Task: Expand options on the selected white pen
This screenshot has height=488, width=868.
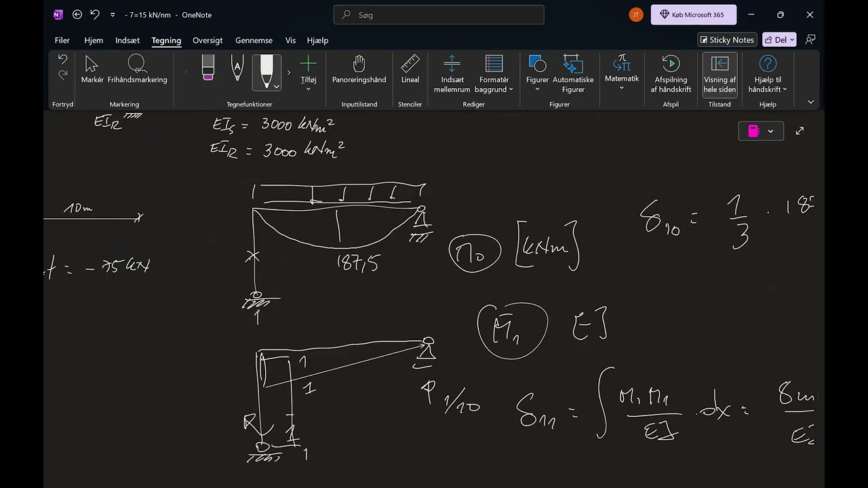Action: (276, 87)
